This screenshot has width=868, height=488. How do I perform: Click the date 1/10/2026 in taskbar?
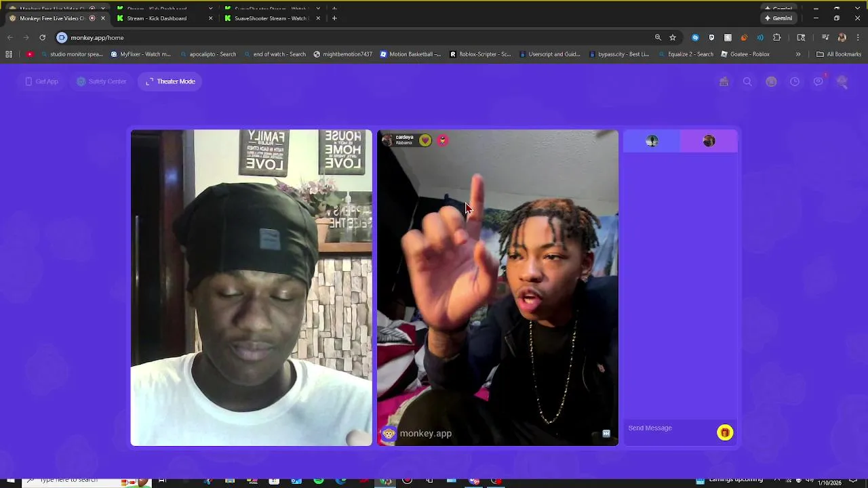point(829,484)
